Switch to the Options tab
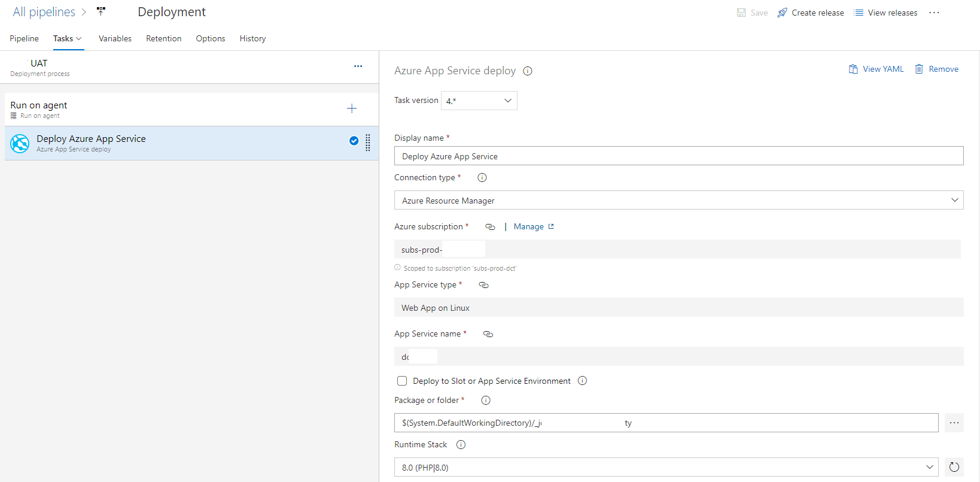980x482 pixels. point(211,38)
